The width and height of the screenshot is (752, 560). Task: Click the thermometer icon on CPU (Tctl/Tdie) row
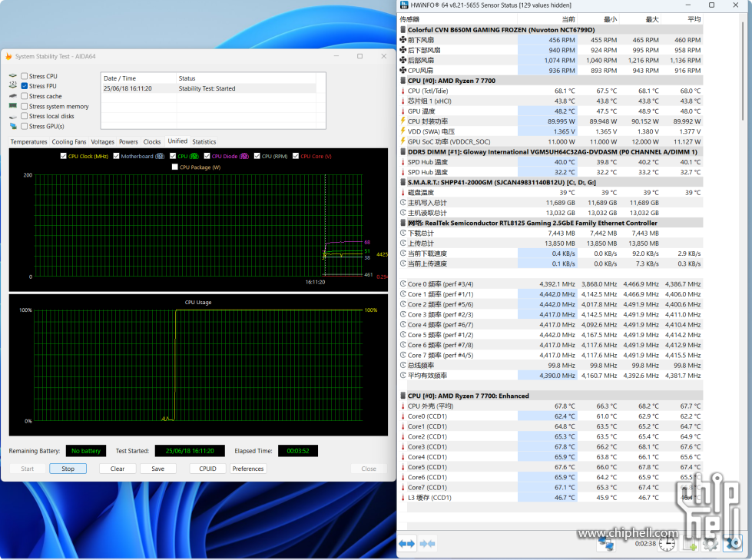pos(403,91)
